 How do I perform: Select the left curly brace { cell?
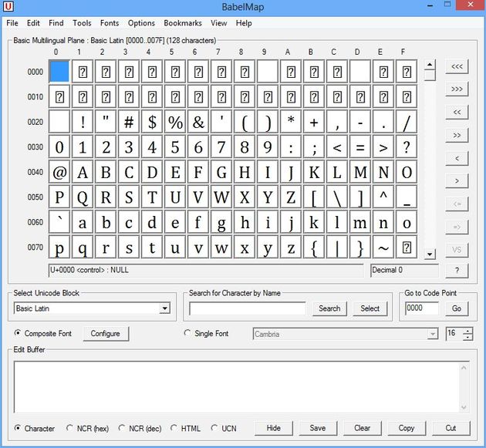pos(314,248)
